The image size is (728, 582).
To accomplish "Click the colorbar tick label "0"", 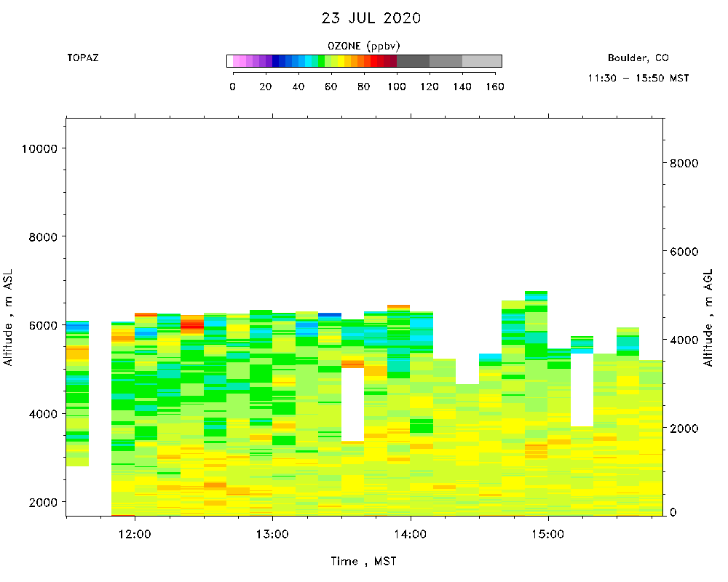I will tap(233, 87).
